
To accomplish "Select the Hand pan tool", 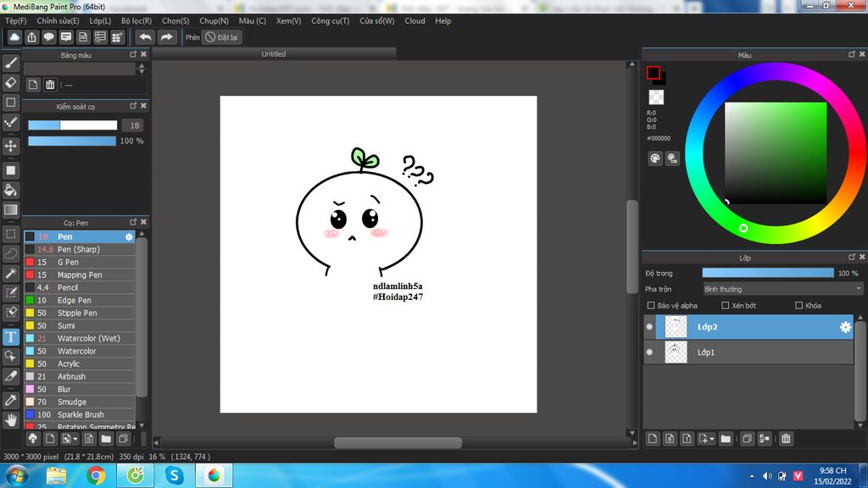I will tap(10, 420).
